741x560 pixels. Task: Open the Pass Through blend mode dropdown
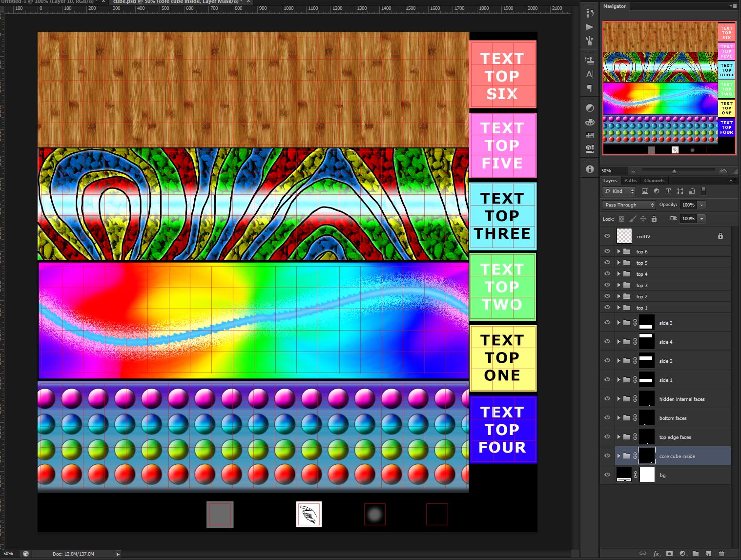pos(629,205)
